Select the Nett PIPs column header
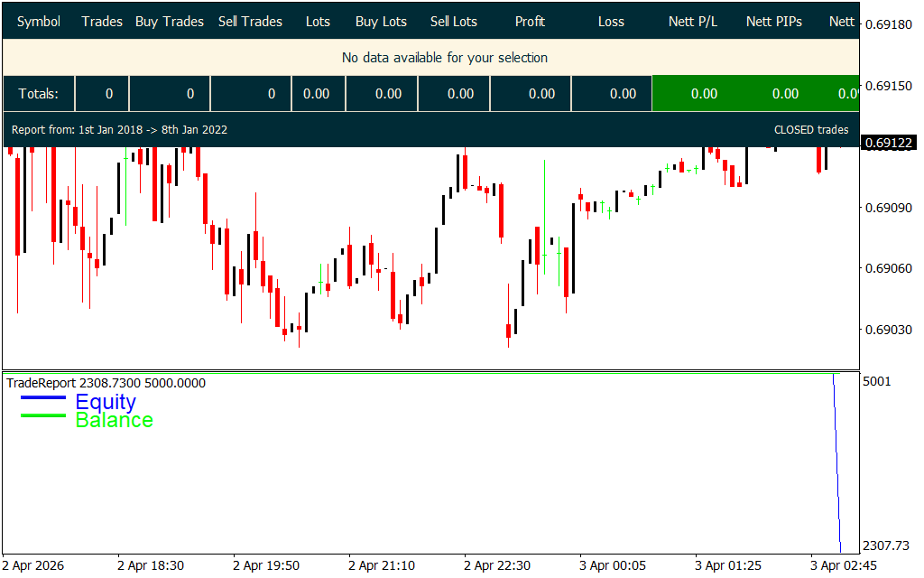The height and width of the screenshot is (578, 924). [774, 22]
